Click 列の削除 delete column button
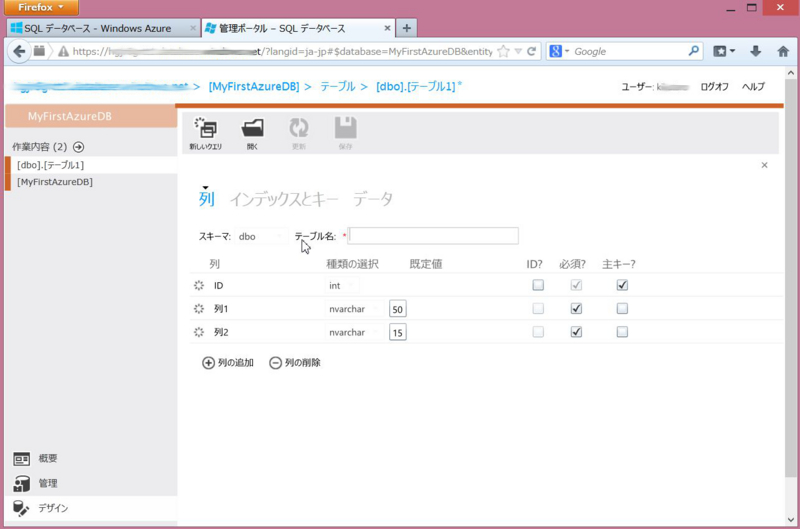 [x=295, y=363]
